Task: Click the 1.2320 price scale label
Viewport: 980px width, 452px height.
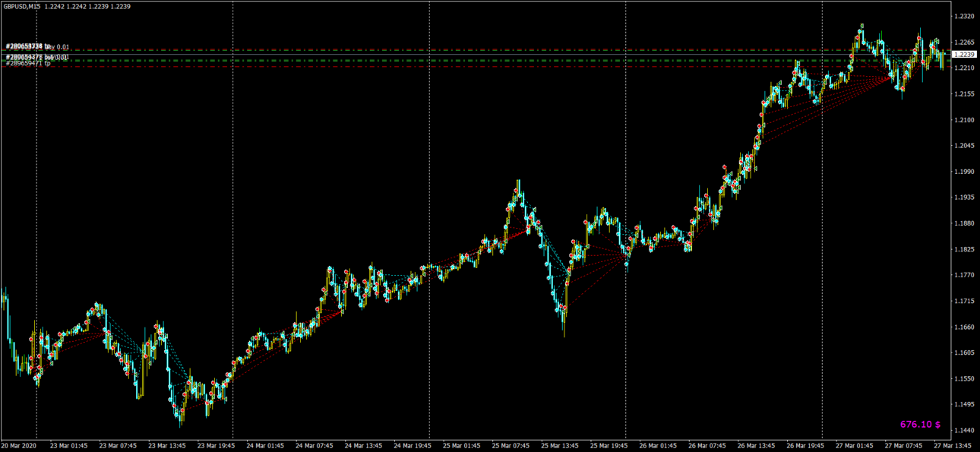Action: pyautogui.click(x=964, y=16)
